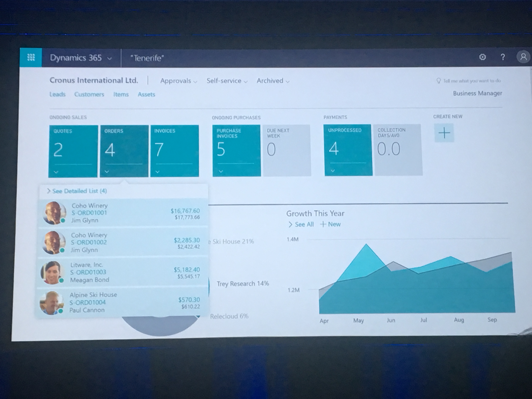Click the Trey Research 14% chart label
Image resolution: width=532 pixels, height=399 pixels.
[243, 284]
